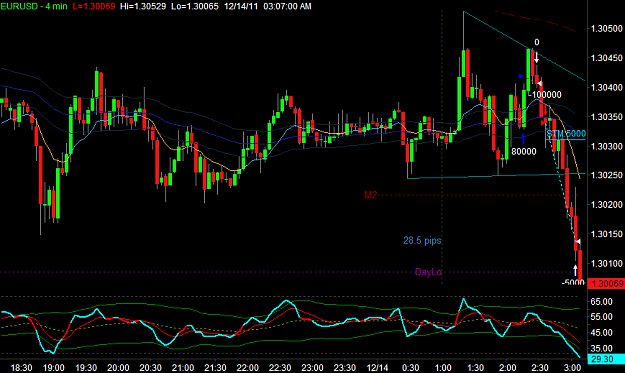Click the 80000 trade size label
This screenshot has width=625, height=373.
pos(524,152)
